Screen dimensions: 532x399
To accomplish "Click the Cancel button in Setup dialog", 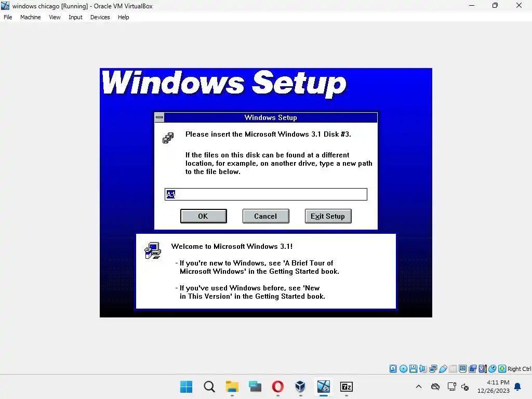I will 265,216.
